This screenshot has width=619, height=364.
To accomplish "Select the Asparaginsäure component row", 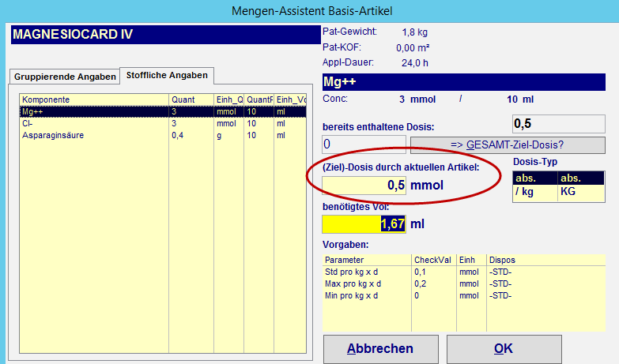I will (x=163, y=135).
